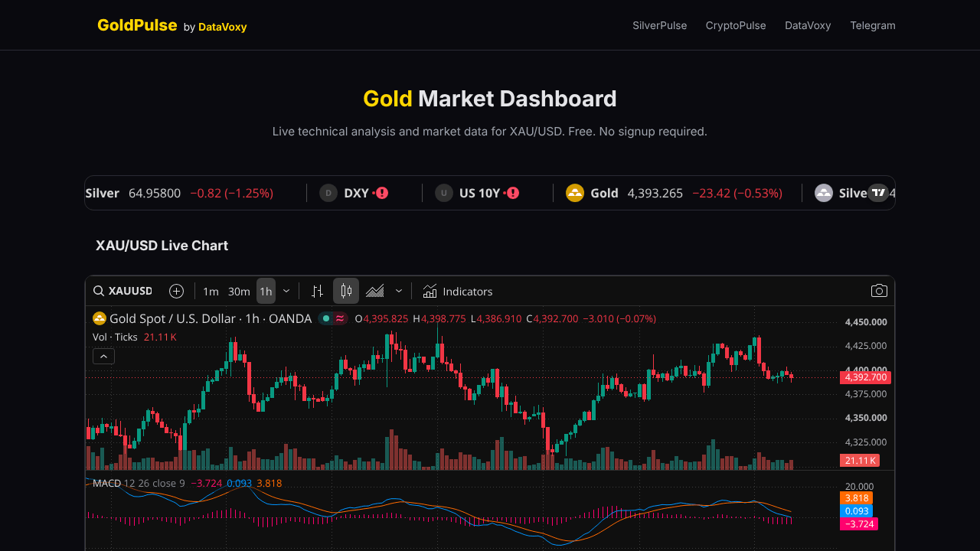Click the legend close value C 4,392.700

click(x=552, y=318)
